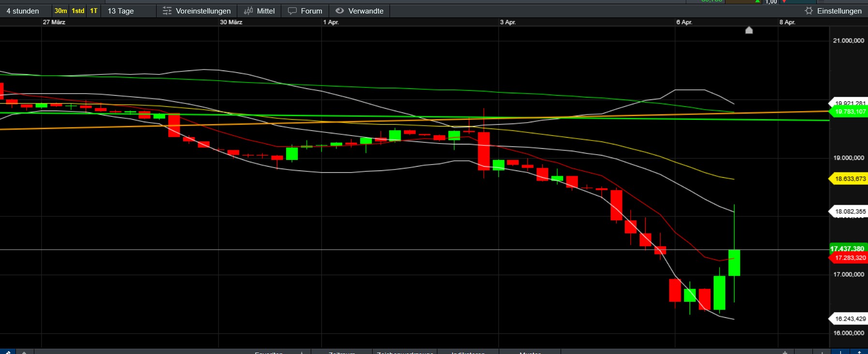Switch chart interval to 1std
868x354 pixels.
pos(78,11)
